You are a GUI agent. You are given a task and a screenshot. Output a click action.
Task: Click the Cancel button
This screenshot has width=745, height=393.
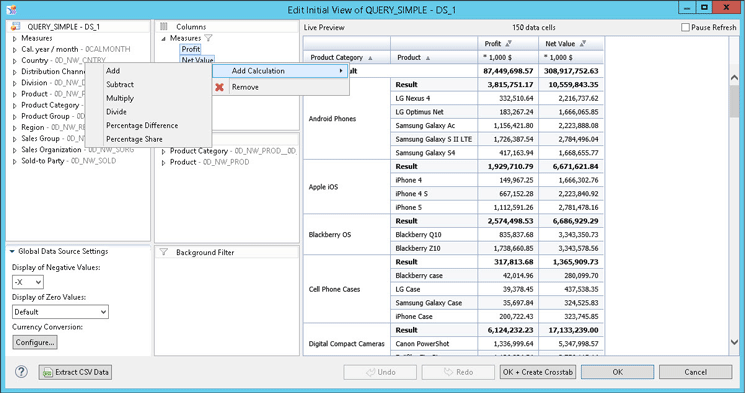tap(696, 372)
